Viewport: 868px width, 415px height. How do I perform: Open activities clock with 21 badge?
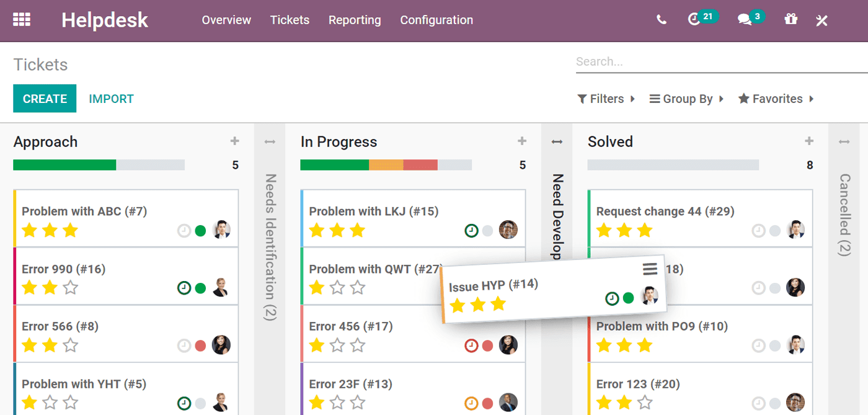pyautogui.click(x=694, y=20)
